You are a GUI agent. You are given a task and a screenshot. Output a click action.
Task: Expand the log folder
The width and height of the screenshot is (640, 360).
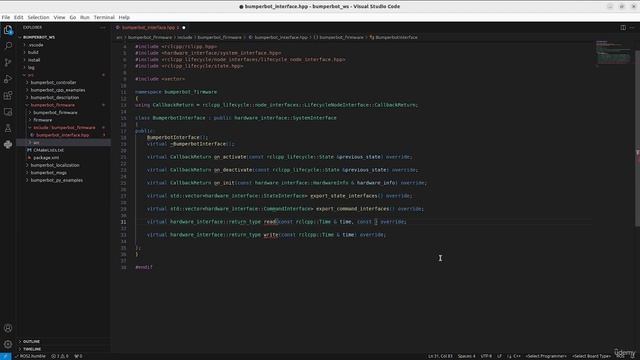pyautogui.click(x=31, y=67)
